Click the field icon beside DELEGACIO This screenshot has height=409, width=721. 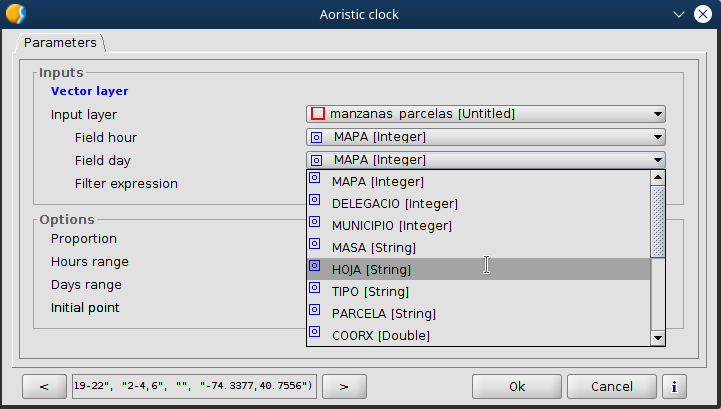[x=315, y=203]
